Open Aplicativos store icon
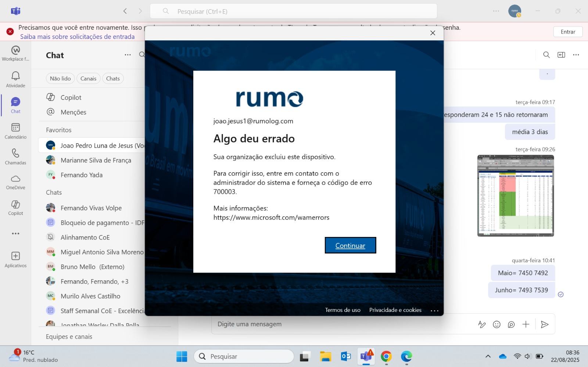The height and width of the screenshot is (367, 588). [15, 259]
